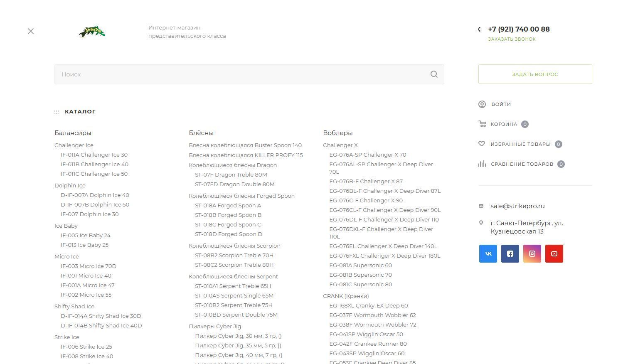Open Колеблющиеся блёсны Dragon subcategory
The height and width of the screenshot is (364, 623).
[x=233, y=165]
